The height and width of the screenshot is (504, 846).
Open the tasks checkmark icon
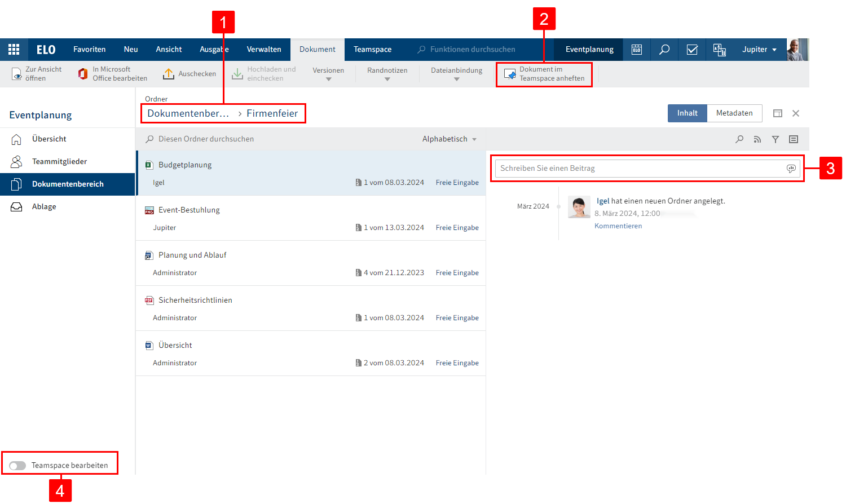(x=692, y=50)
